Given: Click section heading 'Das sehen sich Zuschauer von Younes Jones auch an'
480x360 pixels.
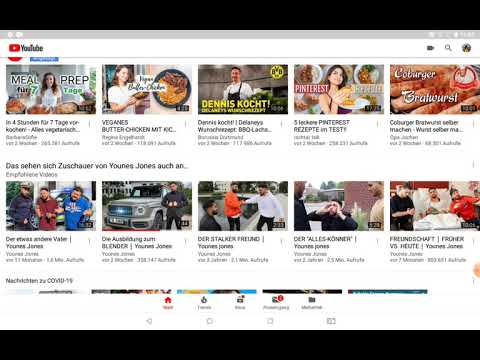Looking at the screenshot, I should tap(97, 166).
